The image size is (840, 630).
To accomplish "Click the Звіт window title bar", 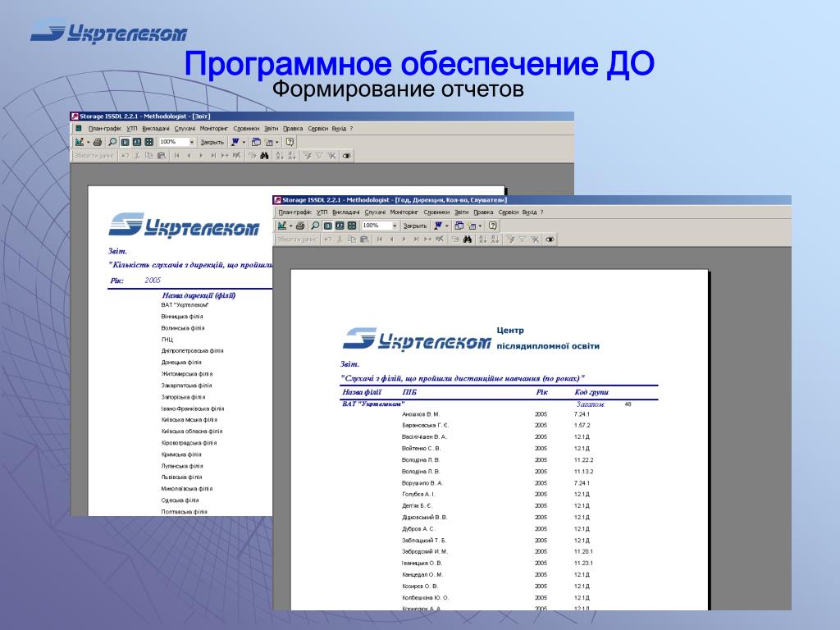I will coord(322,116).
